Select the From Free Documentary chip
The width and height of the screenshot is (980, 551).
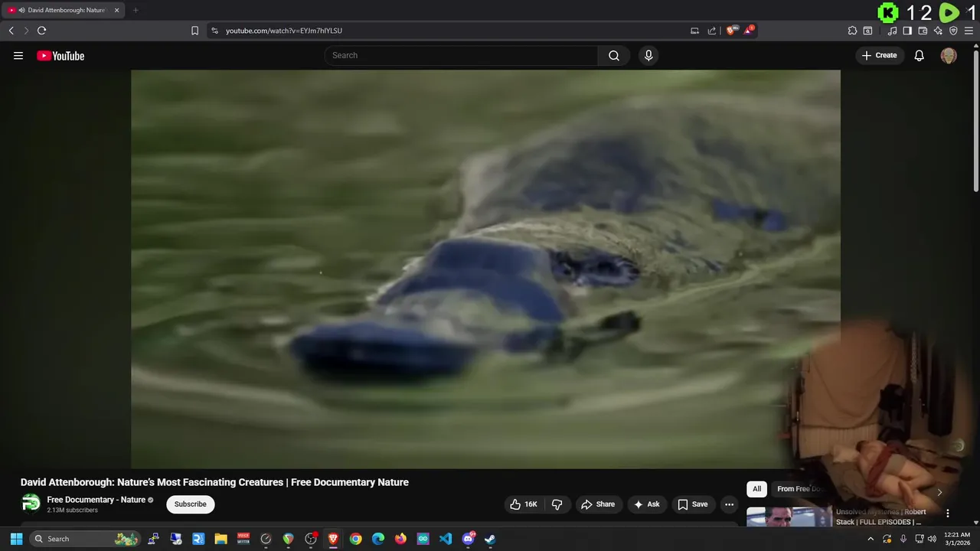pyautogui.click(x=800, y=489)
